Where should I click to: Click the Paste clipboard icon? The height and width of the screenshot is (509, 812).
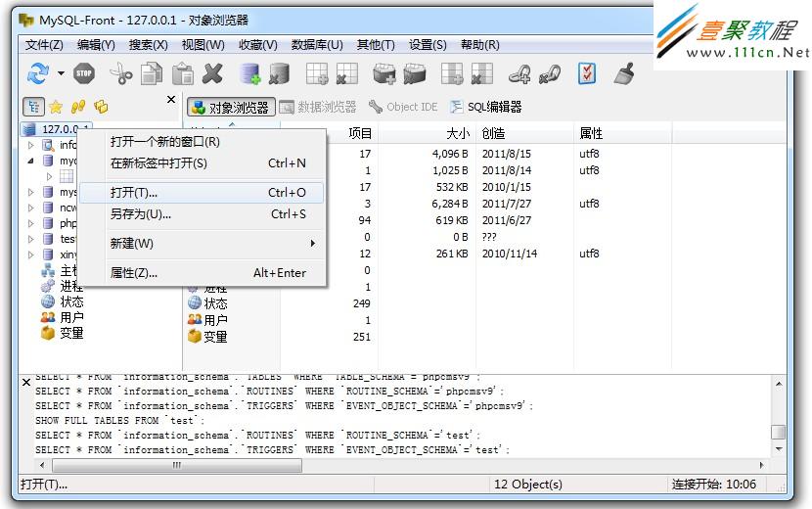(182, 73)
